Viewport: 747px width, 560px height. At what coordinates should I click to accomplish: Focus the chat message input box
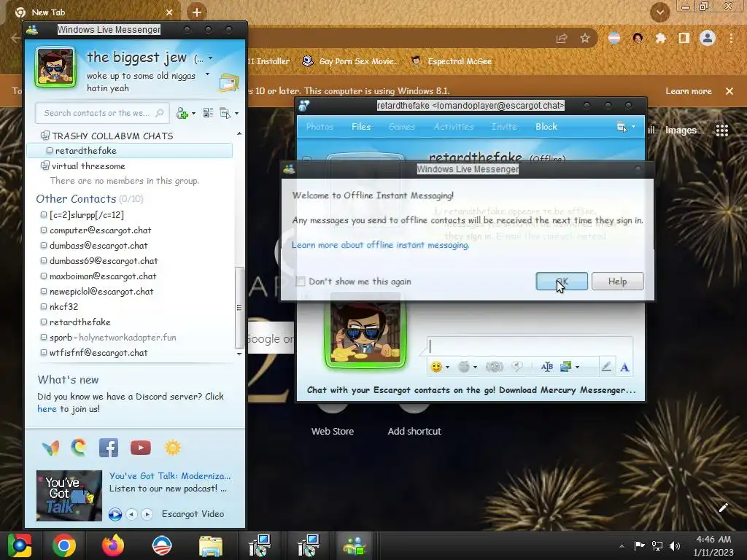530,346
